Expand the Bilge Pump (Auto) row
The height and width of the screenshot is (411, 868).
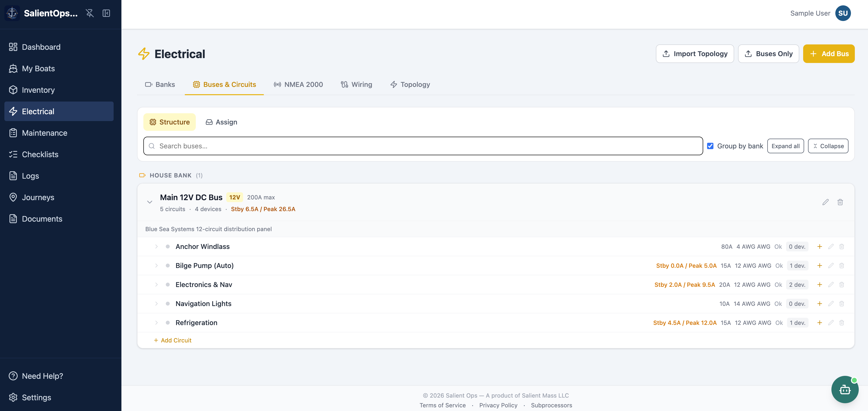point(156,266)
